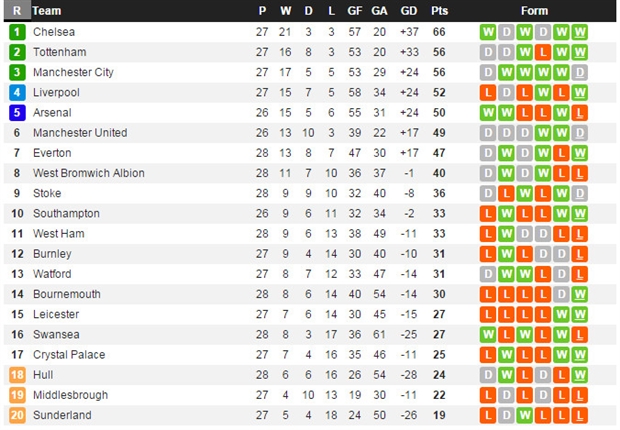Click Liverpool's blue rank 4 badge
The height and width of the screenshot is (430, 620).
[17, 92]
